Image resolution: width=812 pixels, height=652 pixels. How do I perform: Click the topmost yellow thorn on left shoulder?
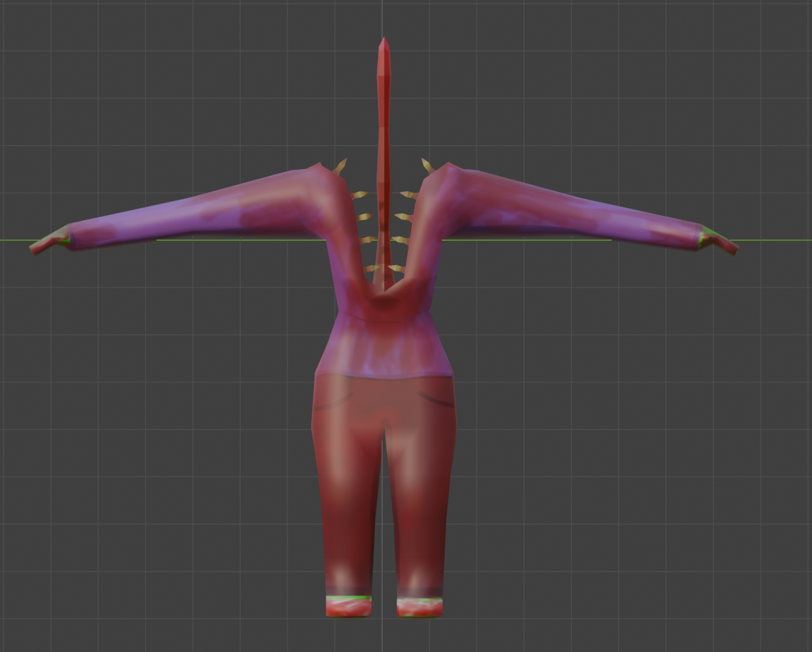(x=340, y=166)
